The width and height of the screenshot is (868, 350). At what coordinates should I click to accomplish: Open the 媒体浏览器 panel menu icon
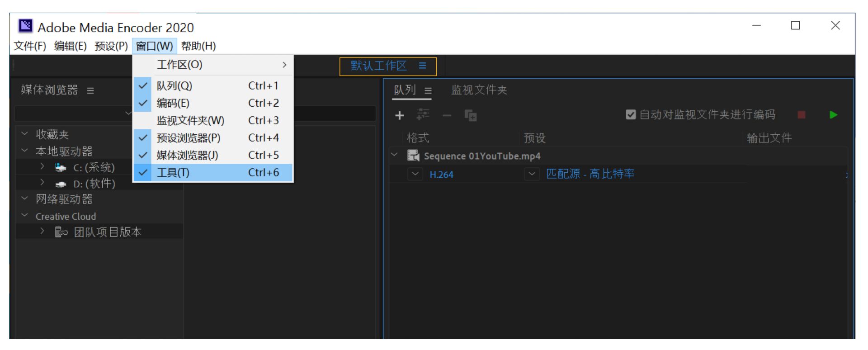click(90, 91)
